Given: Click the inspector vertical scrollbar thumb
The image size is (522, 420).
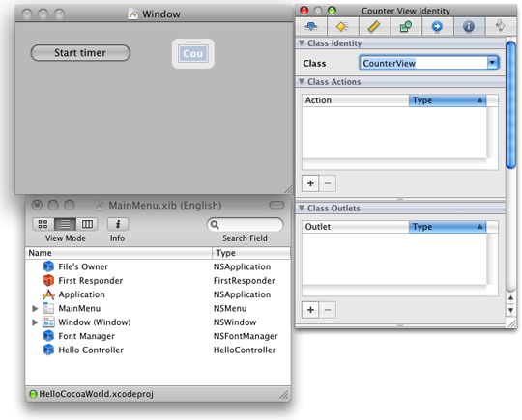Looking at the screenshot, I should pyautogui.click(x=510, y=105).
